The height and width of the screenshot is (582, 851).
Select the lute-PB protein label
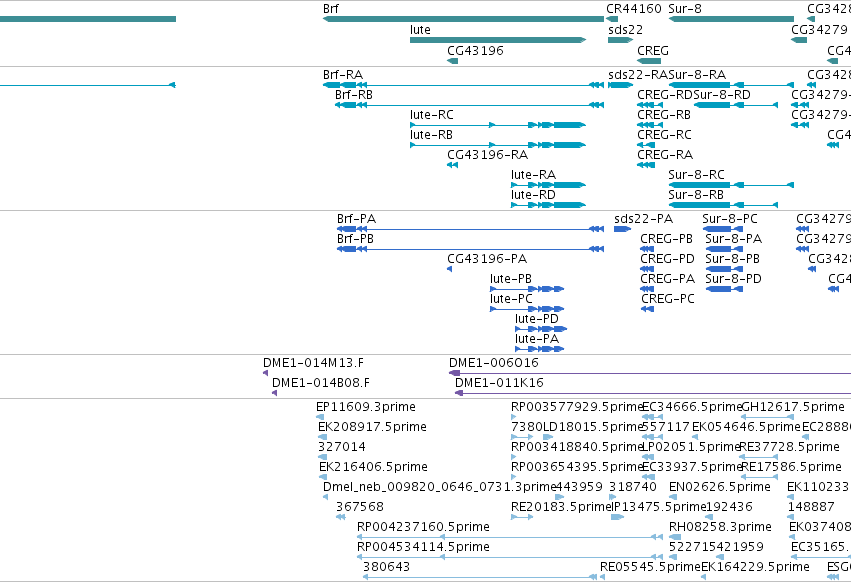pos(511,279)
